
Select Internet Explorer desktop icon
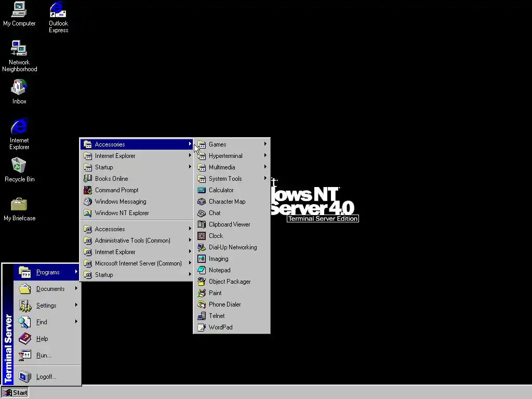[x=19, y=134]
